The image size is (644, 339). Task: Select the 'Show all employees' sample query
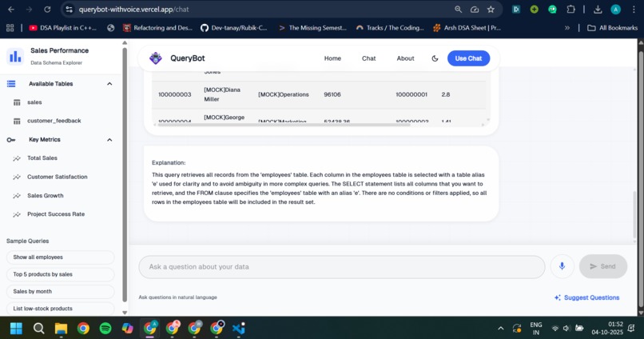[x=61, y=257]
